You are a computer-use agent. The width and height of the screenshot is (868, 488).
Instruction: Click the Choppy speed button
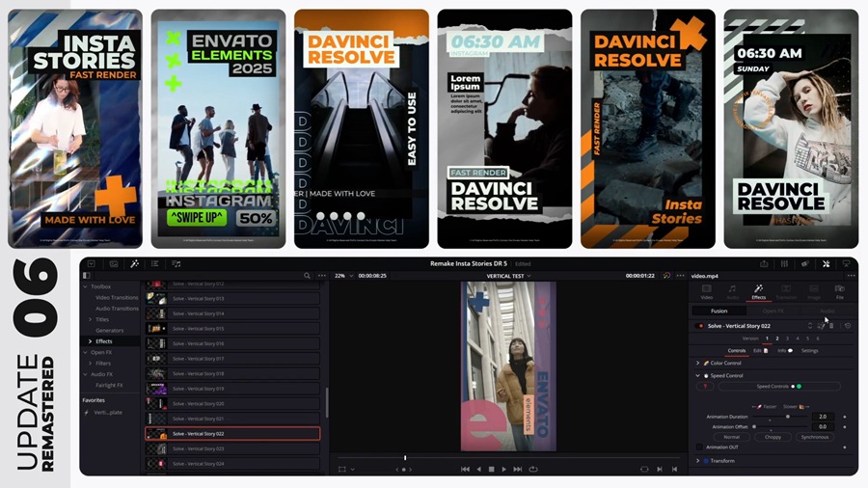coord(773,437)
